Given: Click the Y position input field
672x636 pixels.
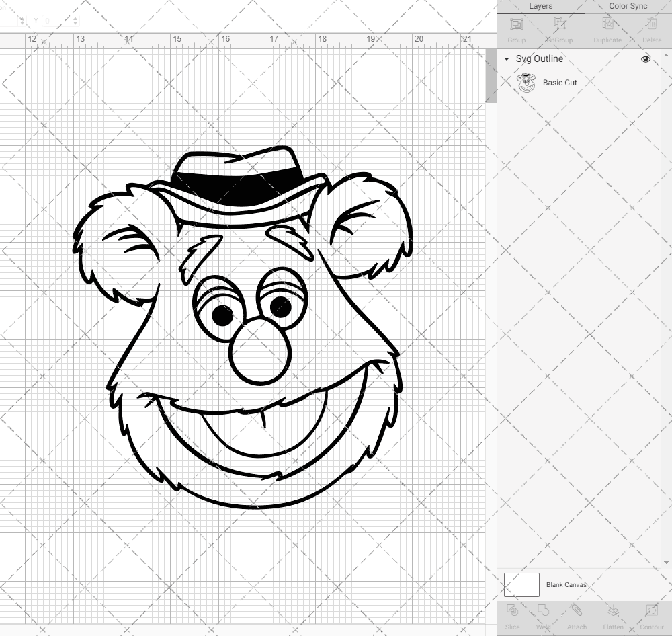Looking at the screenshot, I should pos(57,21).
